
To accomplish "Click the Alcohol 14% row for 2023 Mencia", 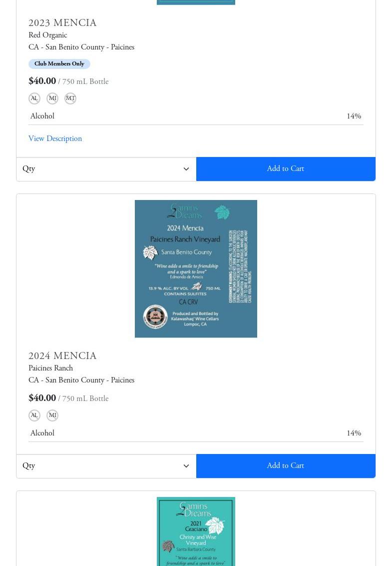I will pyautogui.click(x=196, y=116).
